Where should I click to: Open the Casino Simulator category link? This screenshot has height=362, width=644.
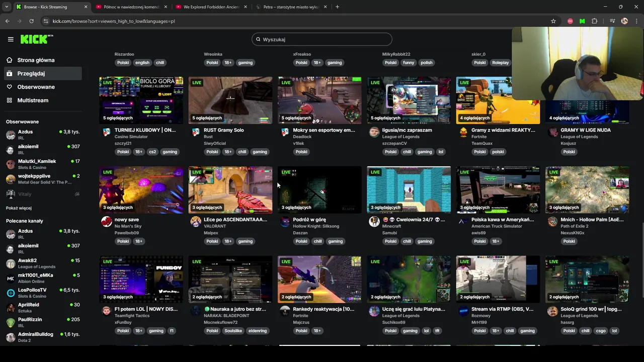[131, 137]
